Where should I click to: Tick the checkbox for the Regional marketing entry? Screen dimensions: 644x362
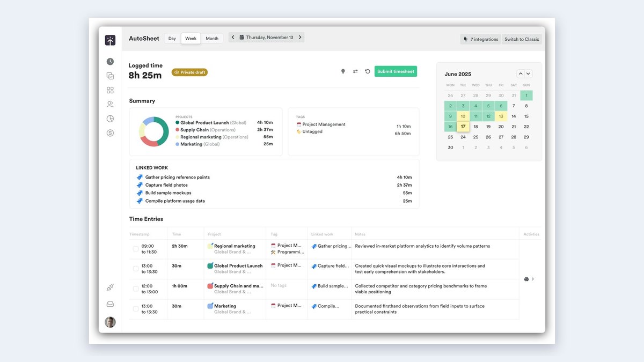pos(136,249)
